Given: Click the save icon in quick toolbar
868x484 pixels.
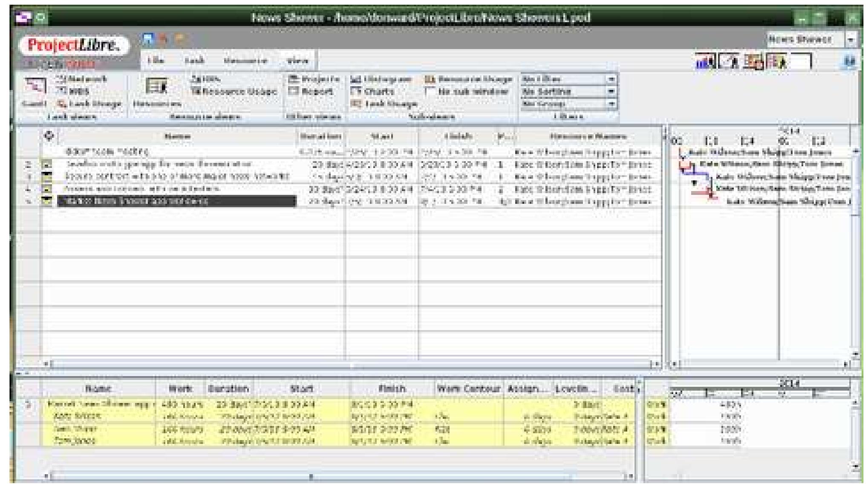Looking at the screenshot, I should click(148, 39).
